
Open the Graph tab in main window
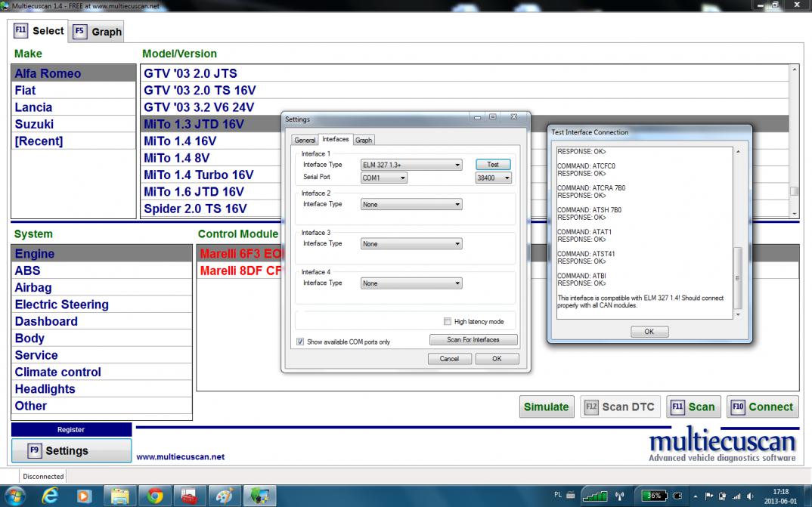pos(98,32)
